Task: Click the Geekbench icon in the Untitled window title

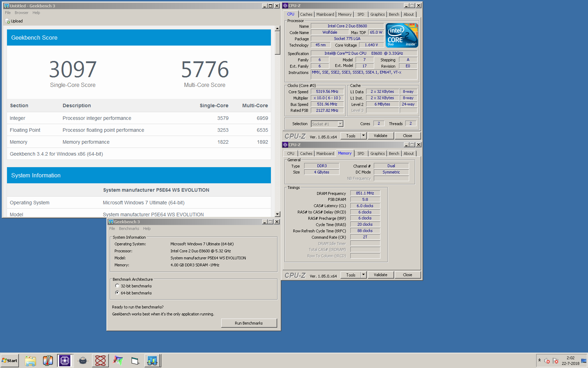Action: (6, 6)
